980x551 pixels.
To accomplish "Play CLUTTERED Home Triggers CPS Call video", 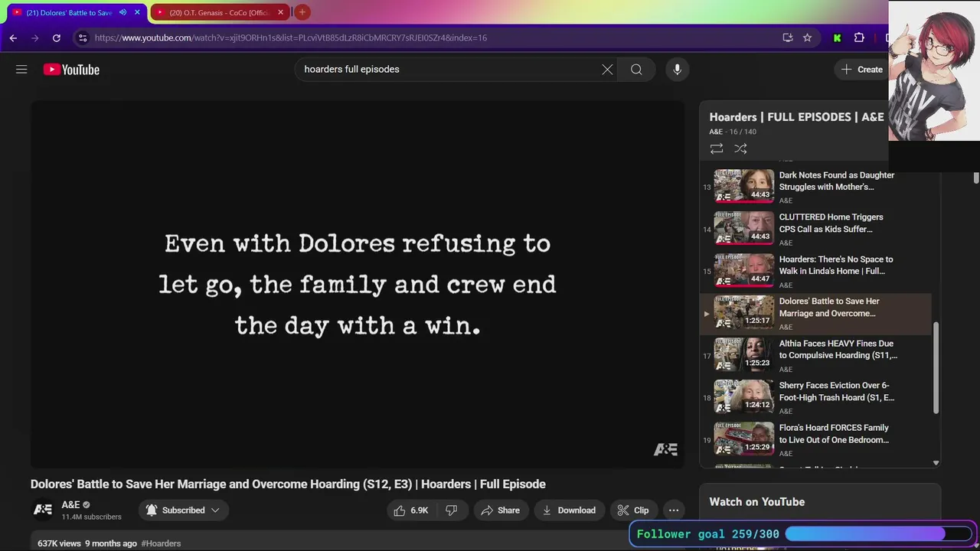I will (815, 229).
